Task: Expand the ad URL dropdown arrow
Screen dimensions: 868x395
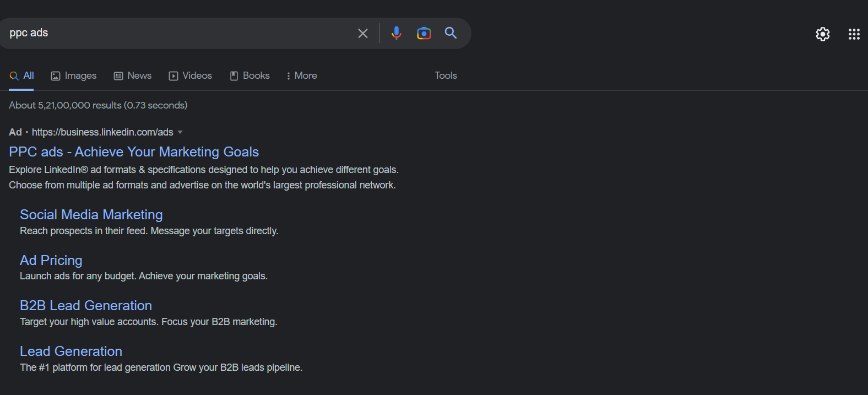Action: coord(180,133)
